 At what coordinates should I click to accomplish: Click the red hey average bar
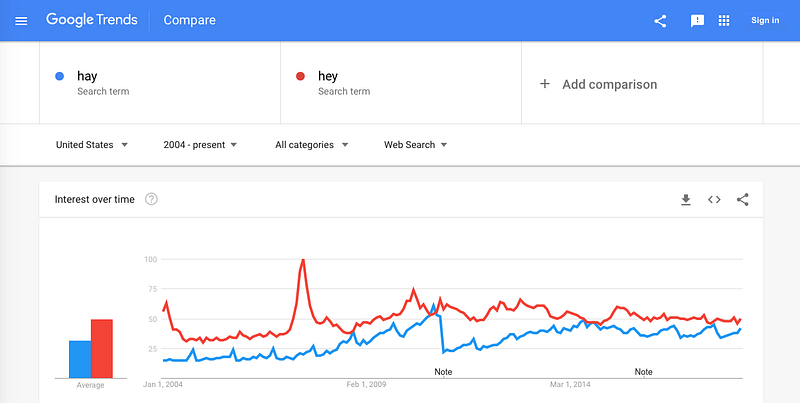pyautogui.click(x=102, y=348)
